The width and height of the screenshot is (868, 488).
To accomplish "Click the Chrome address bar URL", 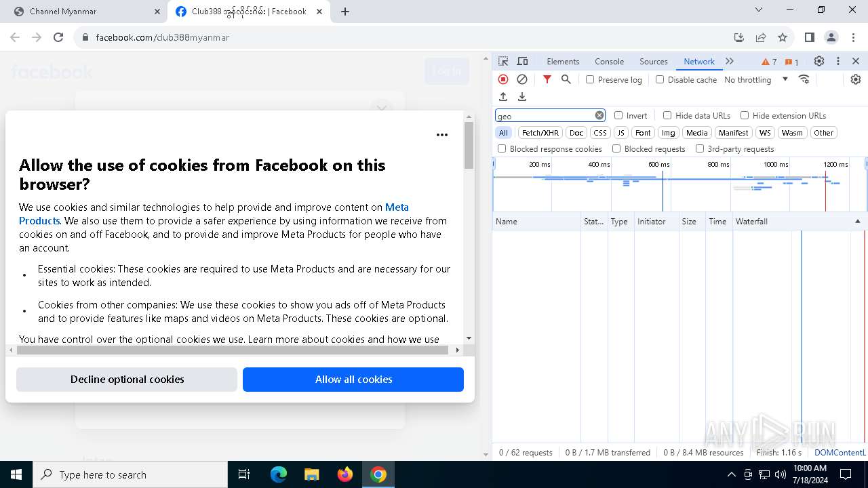I will coord(162,37).
